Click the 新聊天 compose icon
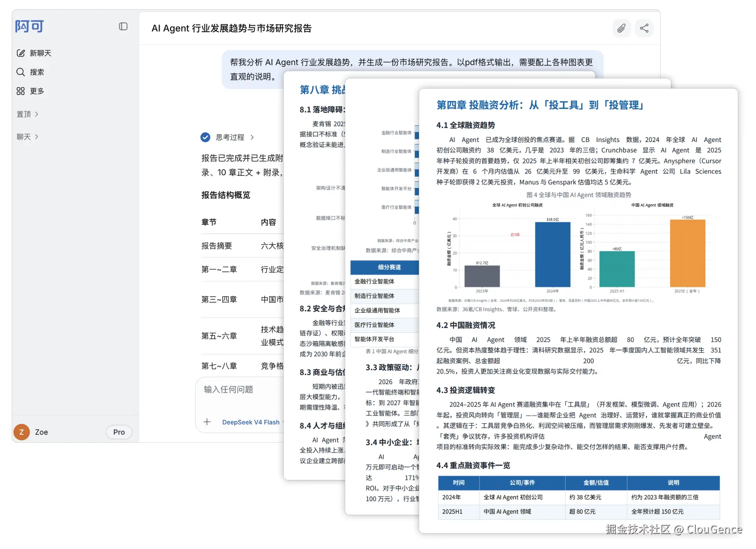This screenshot has height=549, width=756. 20,53
